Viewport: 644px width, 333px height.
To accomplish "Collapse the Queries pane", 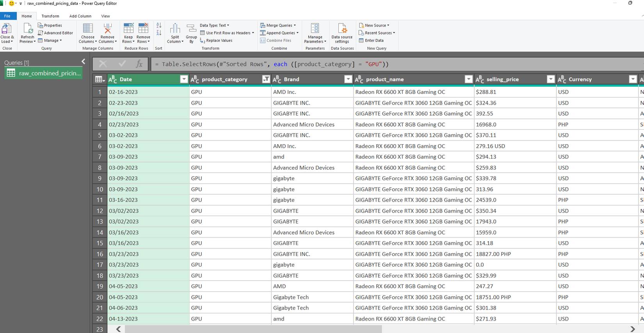I will pos(83,62).
